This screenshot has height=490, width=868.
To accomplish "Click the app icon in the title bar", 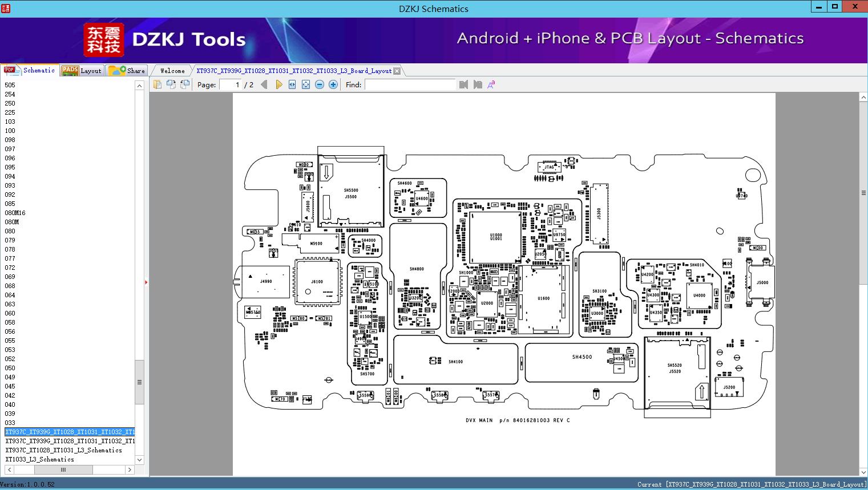I will (5, 8).
